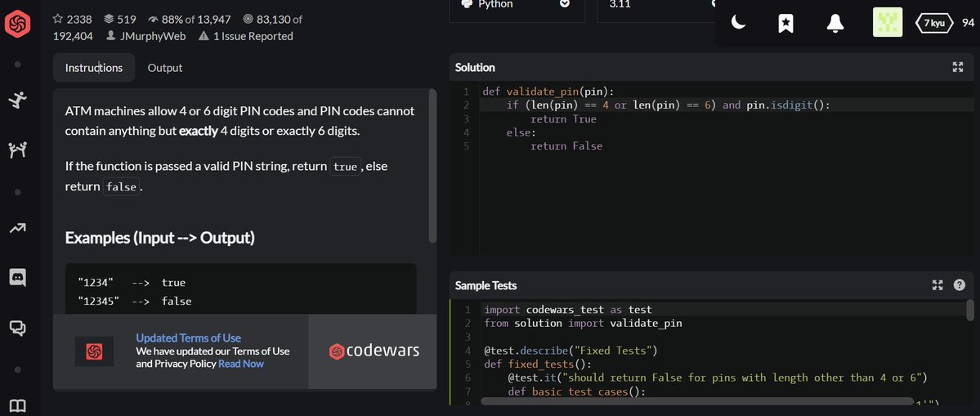Click the Sample Tests panel title
980x416 pixels.
[x=486, y=285]
